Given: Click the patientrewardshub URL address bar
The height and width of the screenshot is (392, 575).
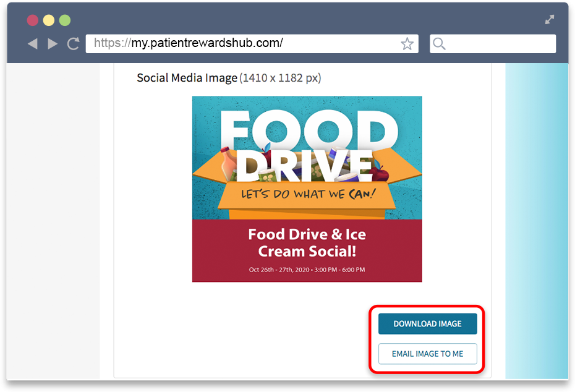Looking at the screenshot, I should (x=252, y=44).
